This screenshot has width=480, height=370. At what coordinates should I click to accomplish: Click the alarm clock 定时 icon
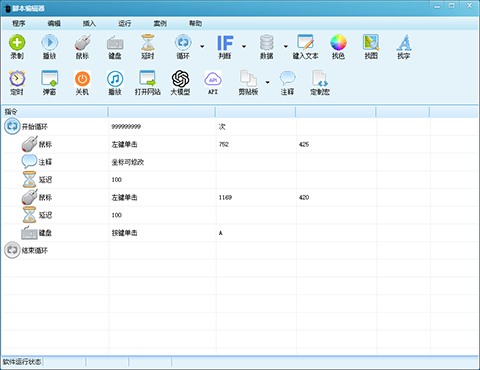pyautogui.click(x=17, y=79)
